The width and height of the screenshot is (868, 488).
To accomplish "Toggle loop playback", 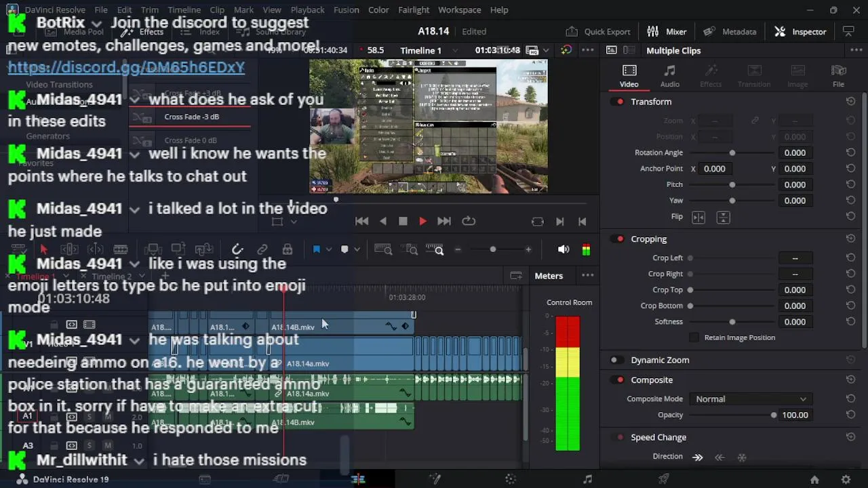I will click(469, 222).
